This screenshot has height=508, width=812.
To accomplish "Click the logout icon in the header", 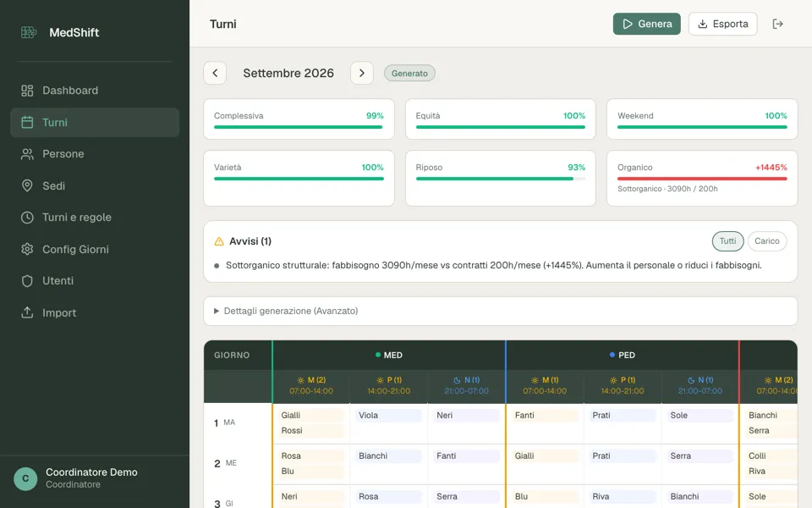I will (x=778, y=24).
